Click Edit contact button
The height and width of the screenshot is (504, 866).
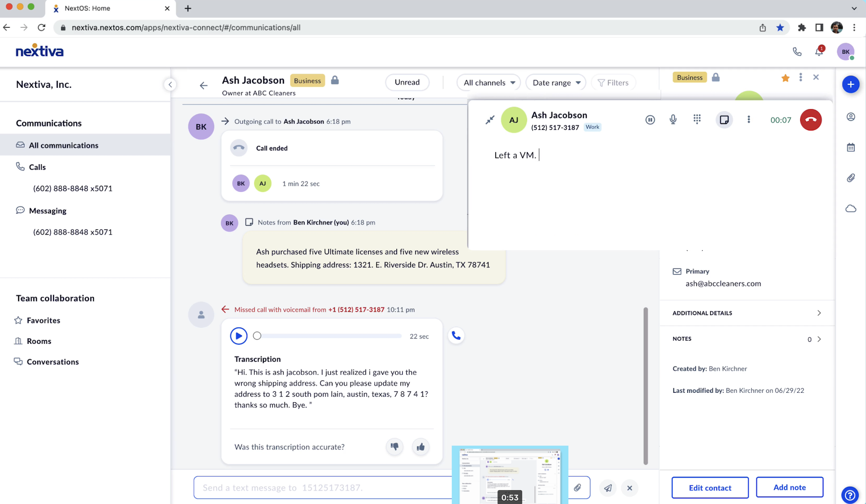coord(710,488)
